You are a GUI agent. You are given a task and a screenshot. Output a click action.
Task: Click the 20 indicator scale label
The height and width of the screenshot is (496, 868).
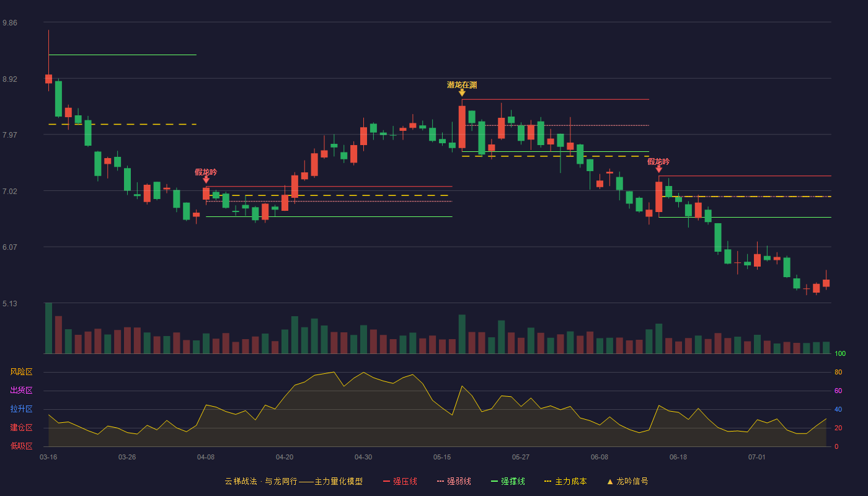click(x=838, y=428)
